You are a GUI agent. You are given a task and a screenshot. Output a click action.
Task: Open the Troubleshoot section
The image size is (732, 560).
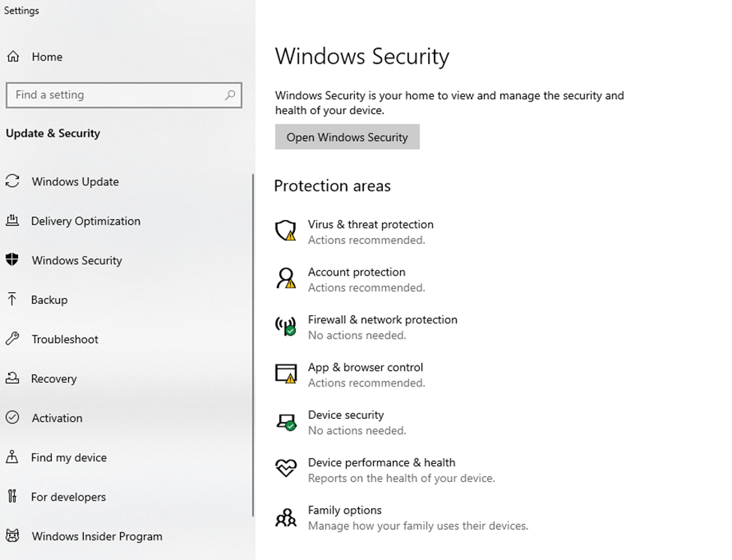tap(65, 339)
